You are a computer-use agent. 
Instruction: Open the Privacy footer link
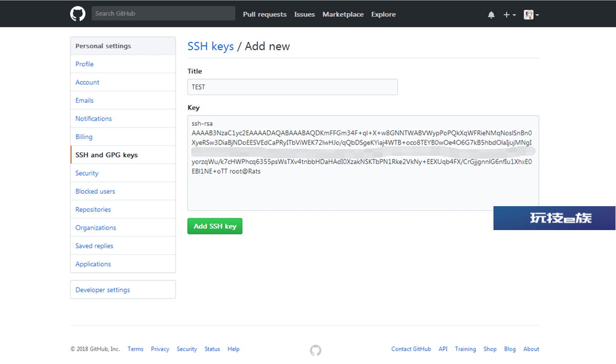(160, 349)
